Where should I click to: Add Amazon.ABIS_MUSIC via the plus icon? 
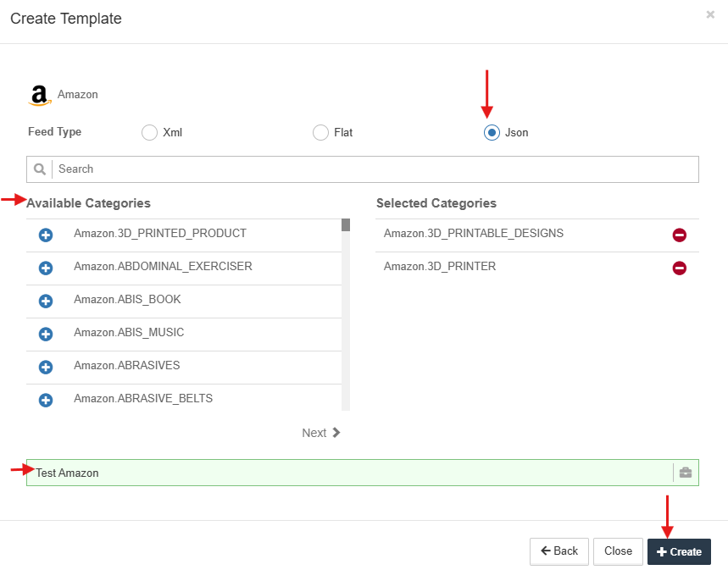pos(46,335)
